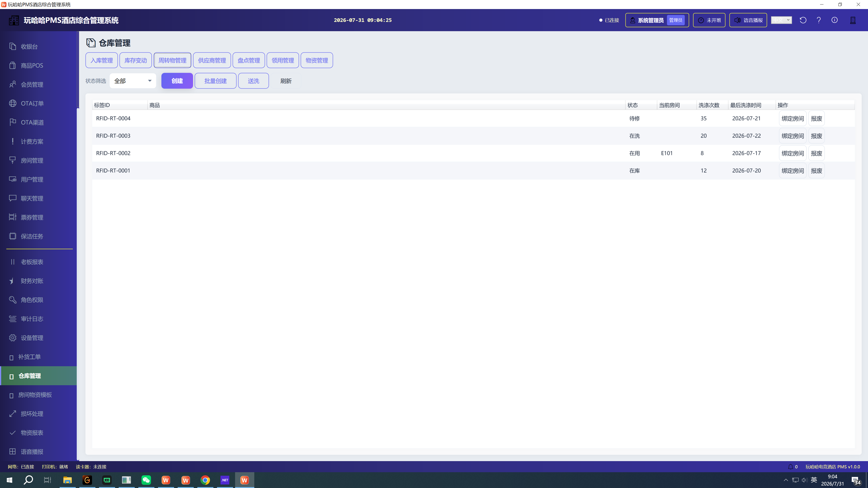Click 报废 for RFID-RT-0004
This screenshot has height=488, width=868.
point(816,119)
